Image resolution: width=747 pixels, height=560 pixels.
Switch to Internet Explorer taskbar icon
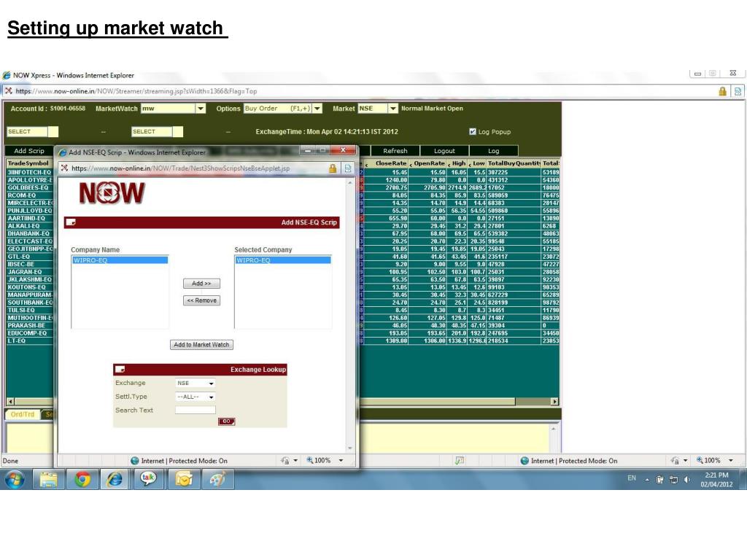(115, 479)
